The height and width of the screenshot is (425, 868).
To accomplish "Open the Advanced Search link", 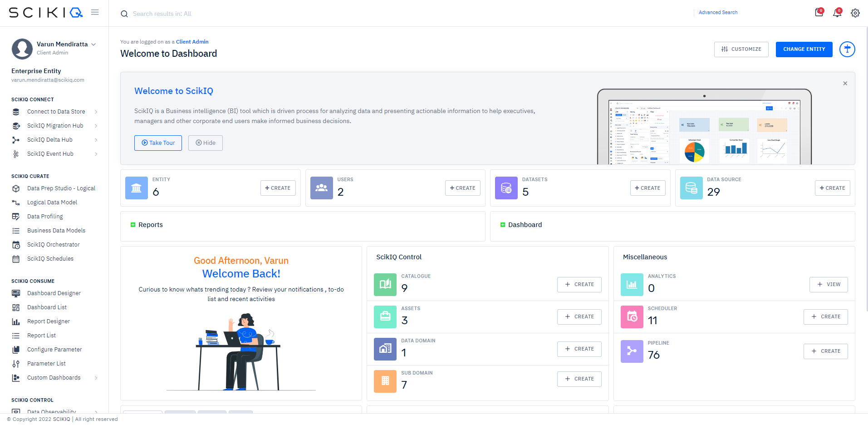I will tap(718, 13).
